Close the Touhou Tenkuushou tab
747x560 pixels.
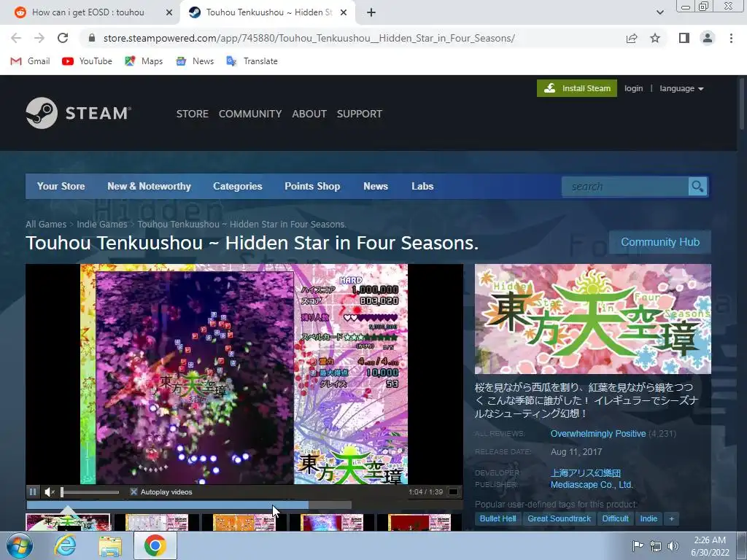[344, 12]
